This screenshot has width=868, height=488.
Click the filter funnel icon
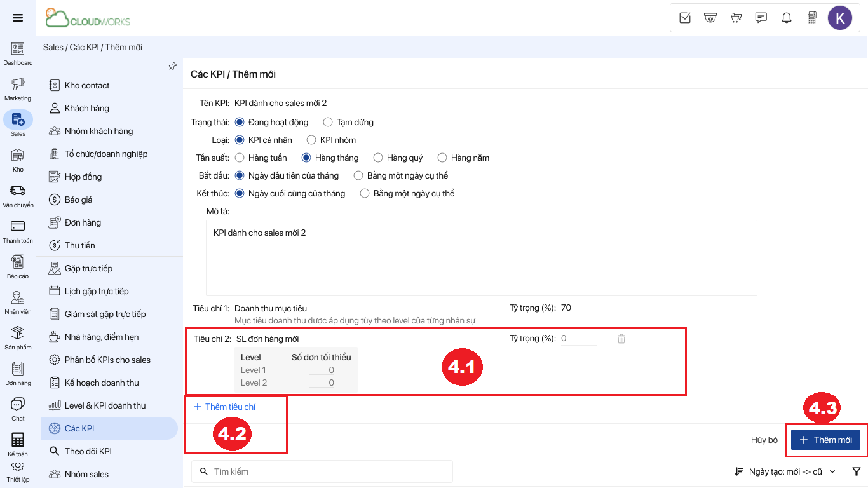pyautogui.click(x=857, y=471)
